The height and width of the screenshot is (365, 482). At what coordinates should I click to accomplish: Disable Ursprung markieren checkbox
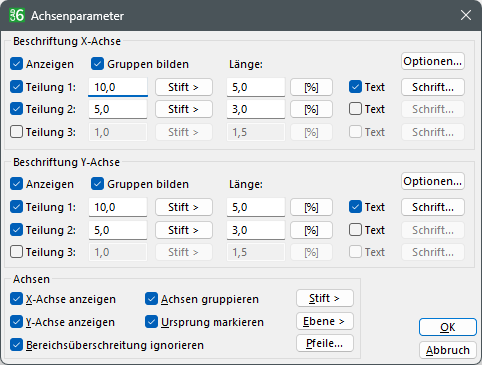click(151, 322)
